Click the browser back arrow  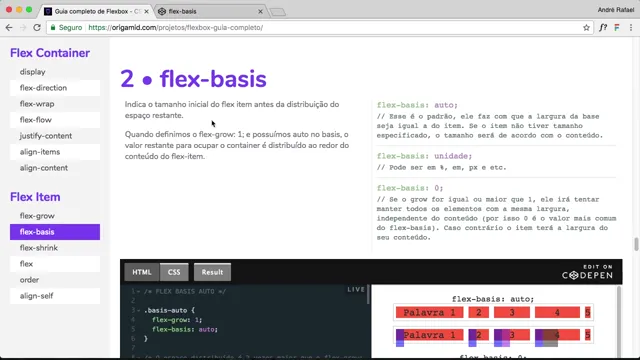point(9,27)
